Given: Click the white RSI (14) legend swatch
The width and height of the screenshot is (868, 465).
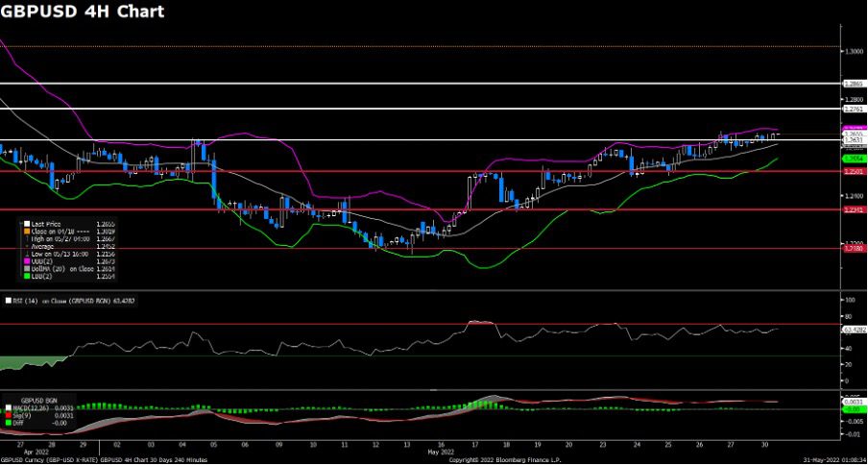Looking at the screenshot, I should pos(8,301).
